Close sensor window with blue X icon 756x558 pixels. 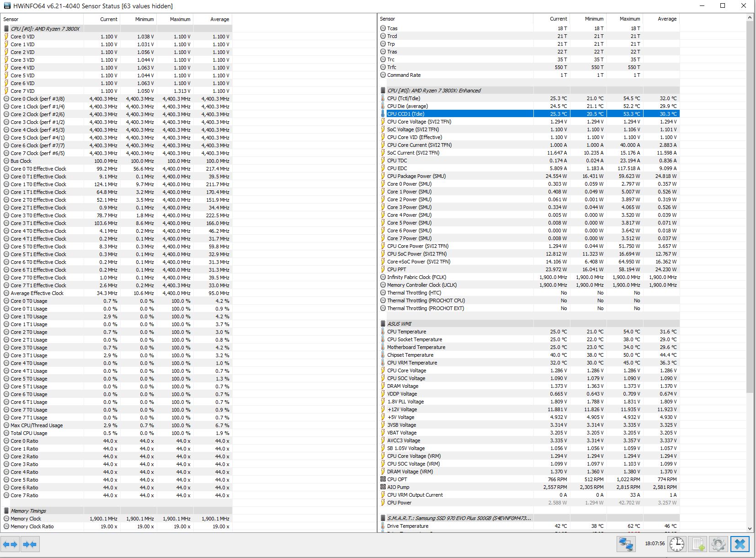tap(740, 544)
